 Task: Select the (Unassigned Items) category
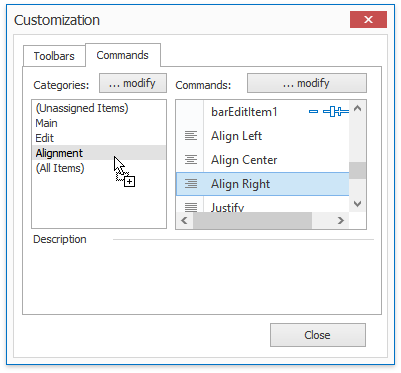(99, 108)
